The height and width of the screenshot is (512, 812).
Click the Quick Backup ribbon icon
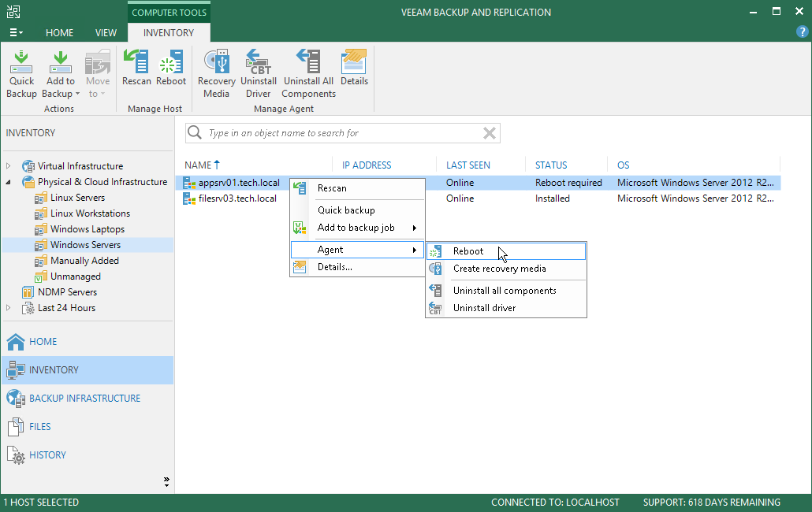coord(21,74)
